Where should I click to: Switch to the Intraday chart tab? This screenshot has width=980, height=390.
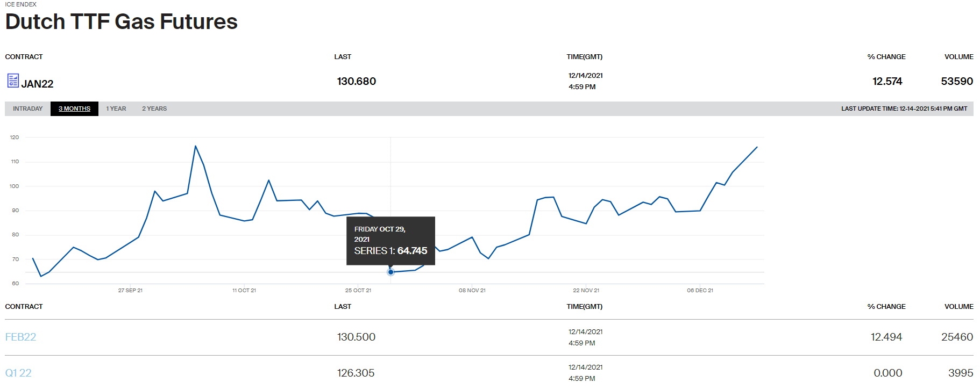pos(28,109)
